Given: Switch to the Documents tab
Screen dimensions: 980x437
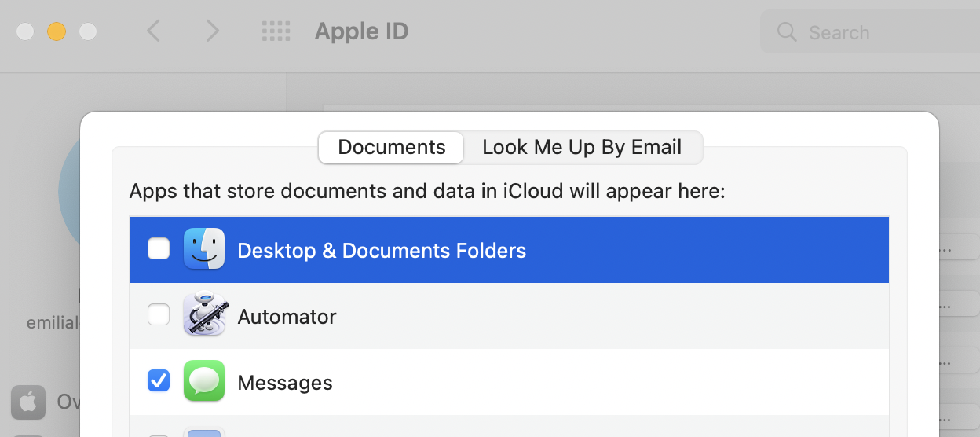Looking at the screenshot, I should click(x=391, y=148).
